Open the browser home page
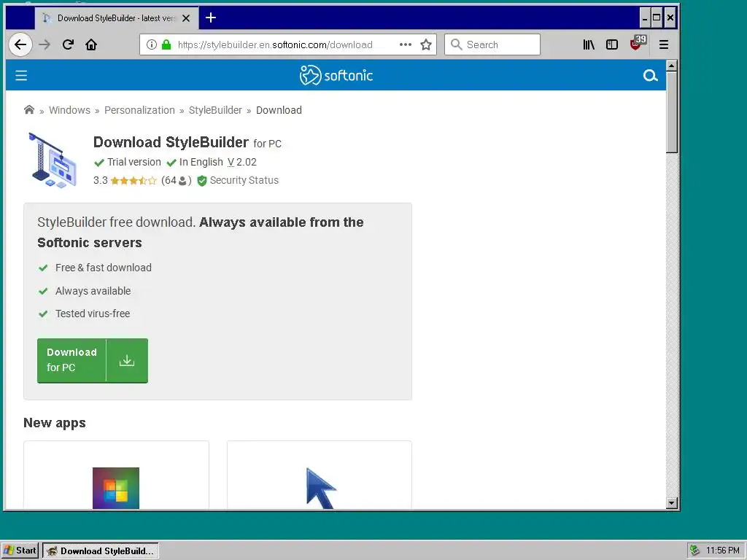The image size is (747, 560). (91, 44)
